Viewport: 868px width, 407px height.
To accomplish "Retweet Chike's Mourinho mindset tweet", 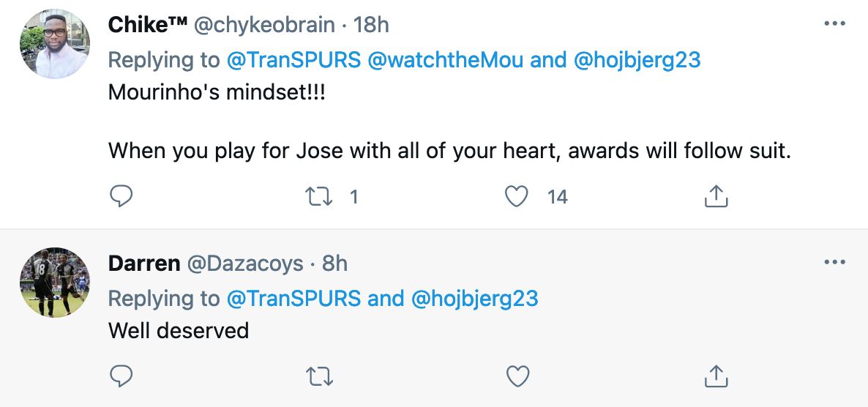I will pyautogui.click(x=319, y=196).
